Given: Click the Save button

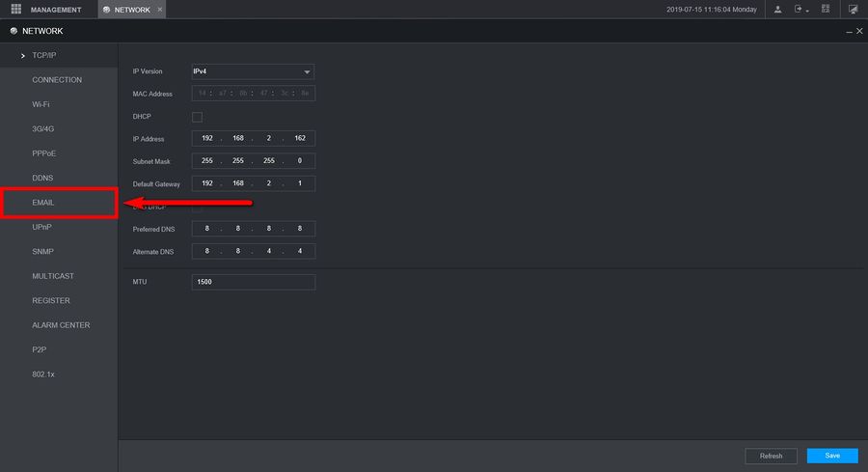Looking at the screenshot, I should pos(832,456).
